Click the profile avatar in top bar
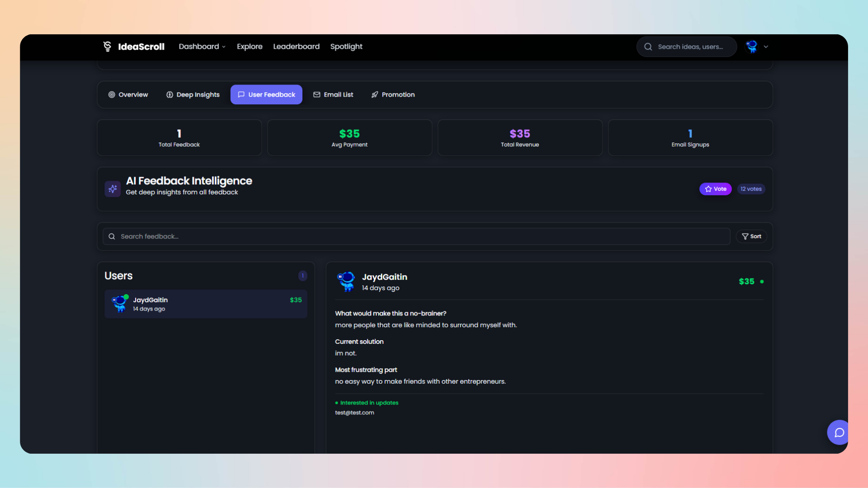Screen dimensions: 868x488 pos(752,47)
